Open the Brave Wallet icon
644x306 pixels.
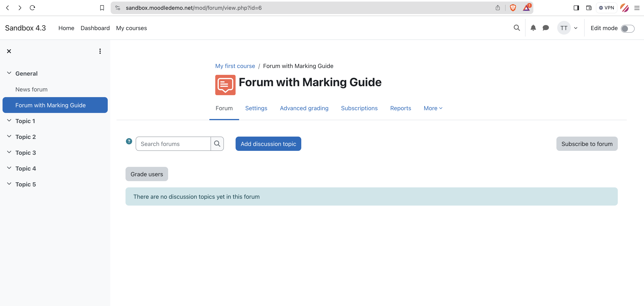(x=589, y=8)
